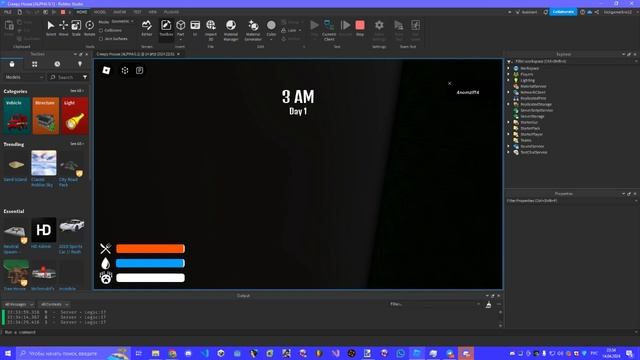Clear the Output with broom icon

point(488,304)
